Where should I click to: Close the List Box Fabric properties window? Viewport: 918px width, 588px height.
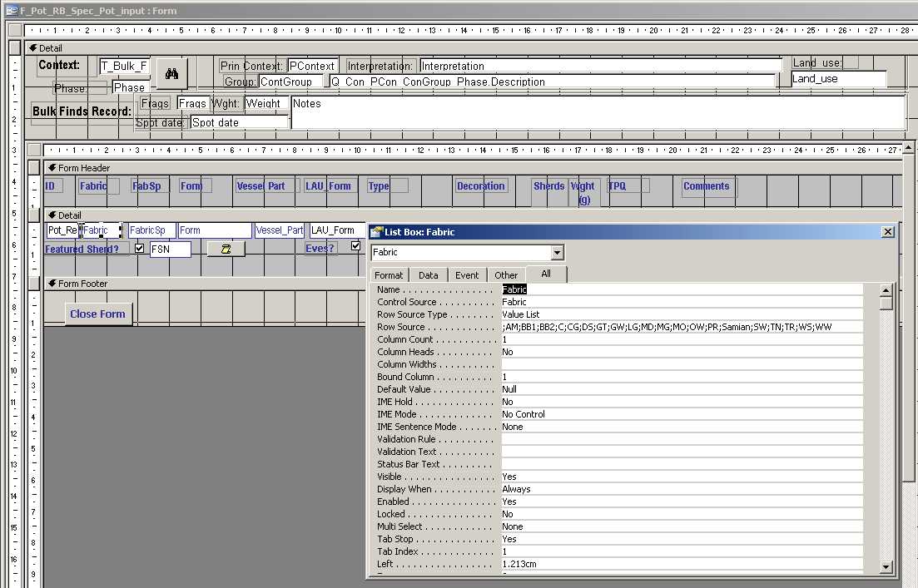tap(887, 233)
